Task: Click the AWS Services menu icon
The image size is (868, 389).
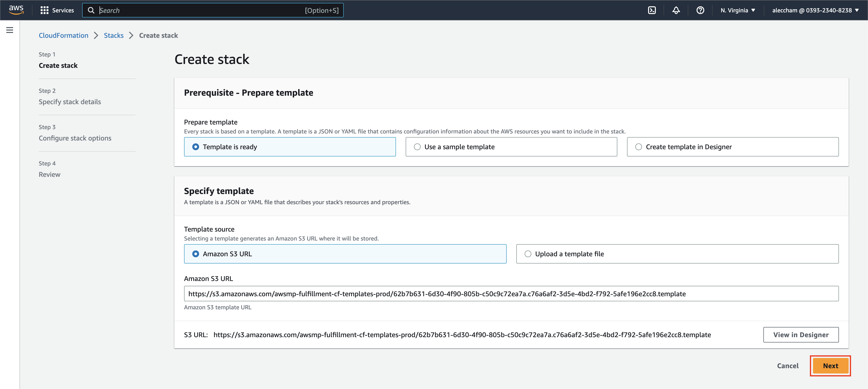Action: point(44,10)
